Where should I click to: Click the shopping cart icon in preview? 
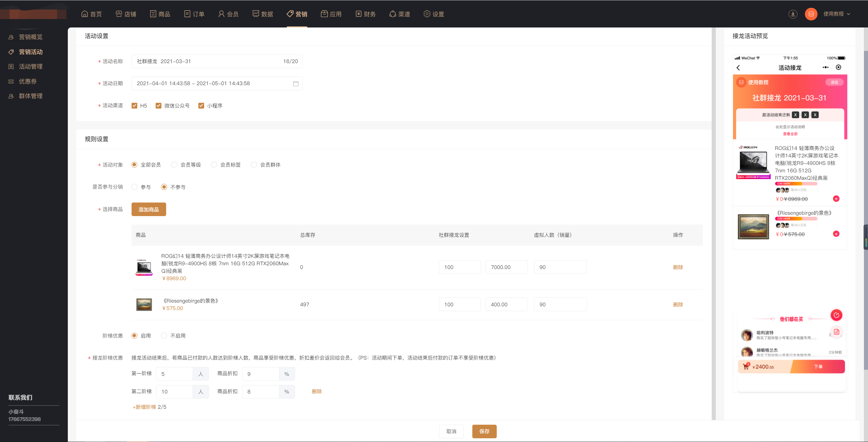[746, 367]
